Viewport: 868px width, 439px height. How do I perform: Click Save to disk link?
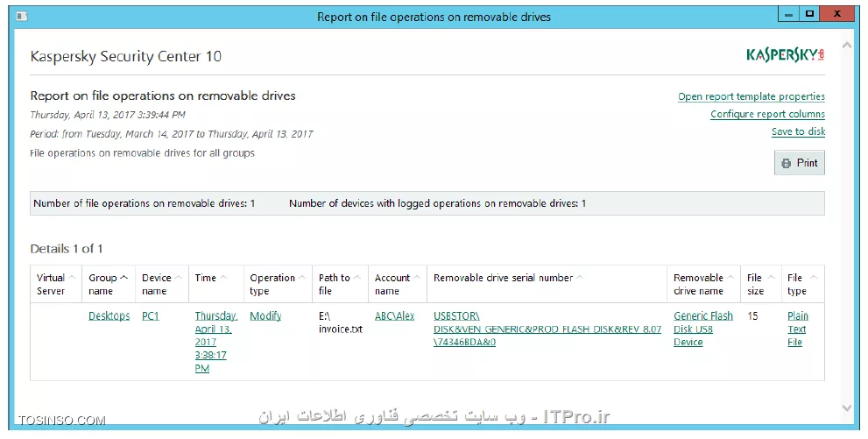[798, 131]
